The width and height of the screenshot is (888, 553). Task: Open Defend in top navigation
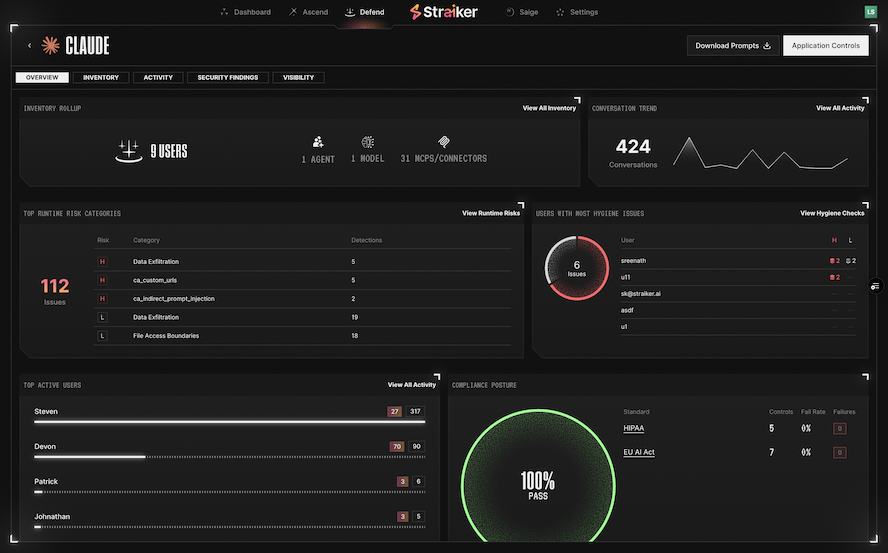coord(365,12)
